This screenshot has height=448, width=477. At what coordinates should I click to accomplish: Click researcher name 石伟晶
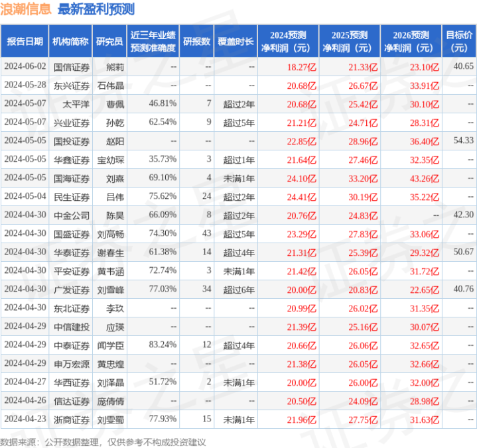coord(111,85)
